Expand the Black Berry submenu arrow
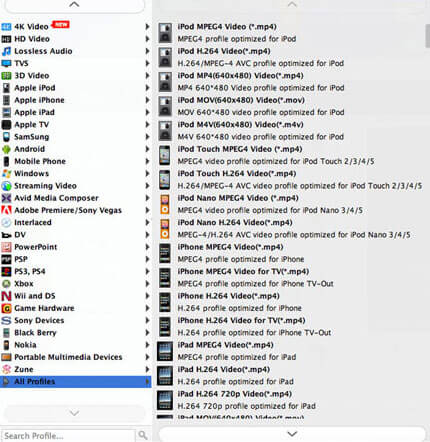Viewport: 430px width, 442px height. 147,333
